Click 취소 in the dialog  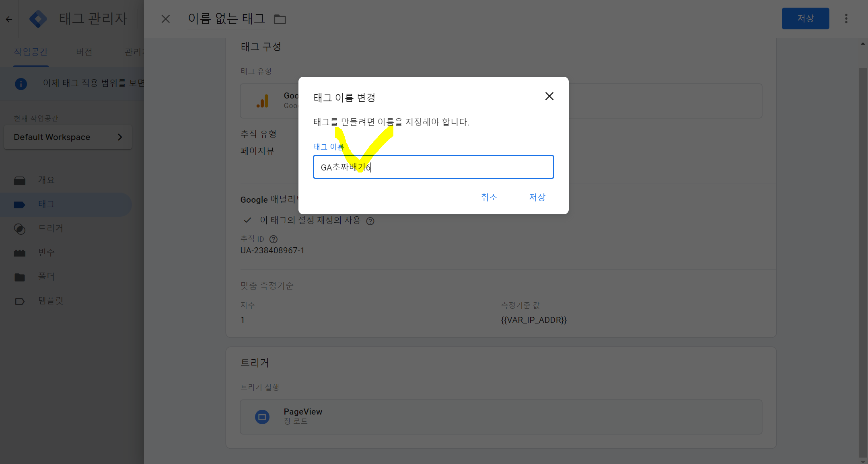489,197
